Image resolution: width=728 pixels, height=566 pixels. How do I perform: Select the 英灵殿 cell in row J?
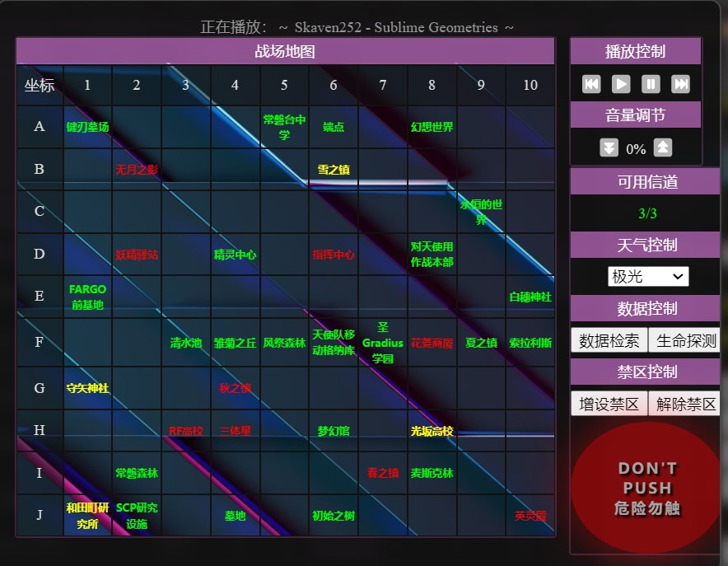coord(530,516)
